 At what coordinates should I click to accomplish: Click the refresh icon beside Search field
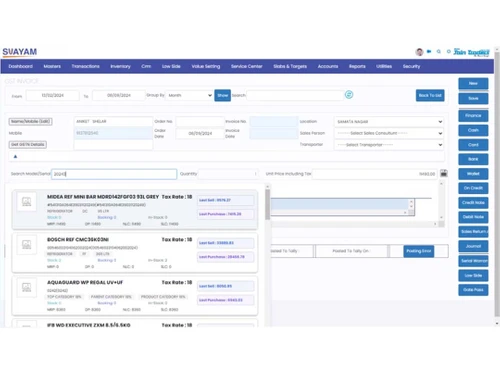349,95
